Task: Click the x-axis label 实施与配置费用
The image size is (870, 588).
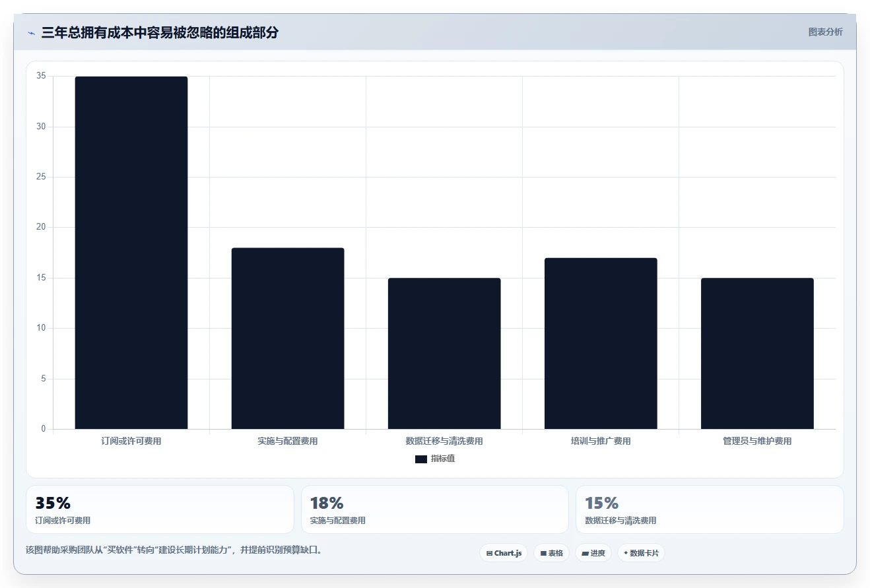Action: 288,441
